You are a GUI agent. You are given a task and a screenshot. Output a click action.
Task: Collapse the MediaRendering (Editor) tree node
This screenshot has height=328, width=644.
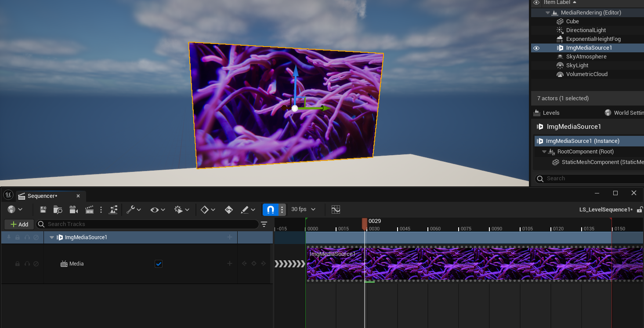[548, 13]
